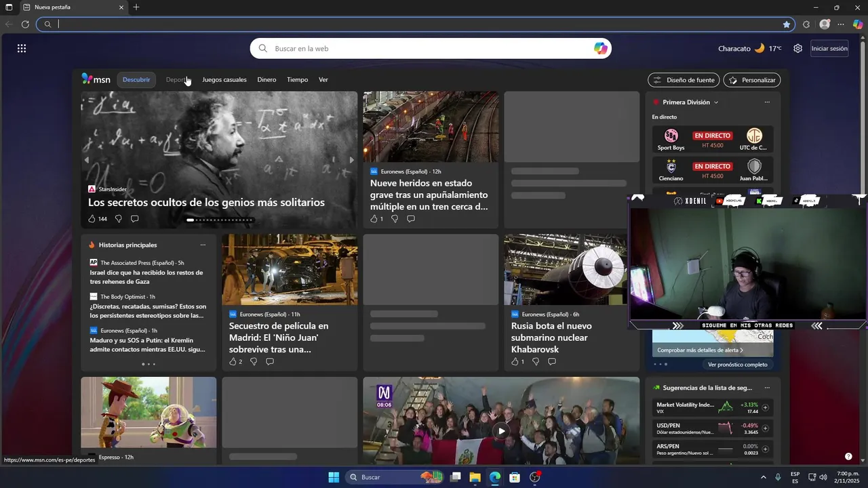Play the Peru flag group video
This screenshot has height=488, width=868.
tap(501, 431)
